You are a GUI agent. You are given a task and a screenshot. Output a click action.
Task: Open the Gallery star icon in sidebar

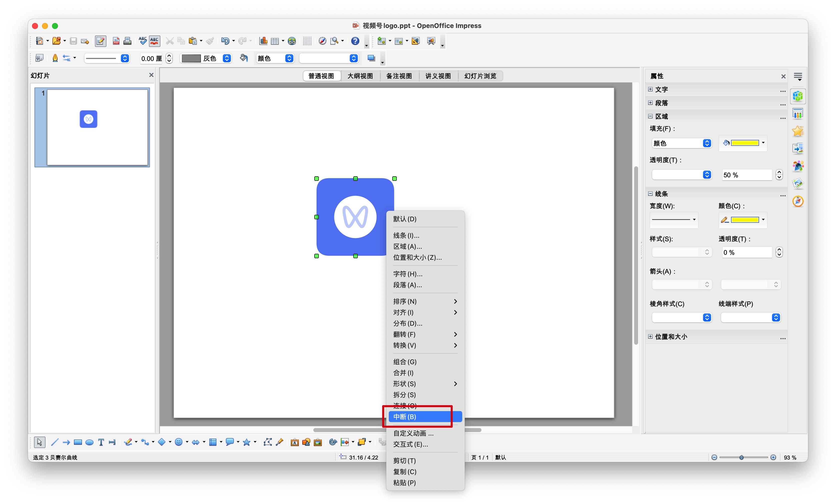click(798, 131)
